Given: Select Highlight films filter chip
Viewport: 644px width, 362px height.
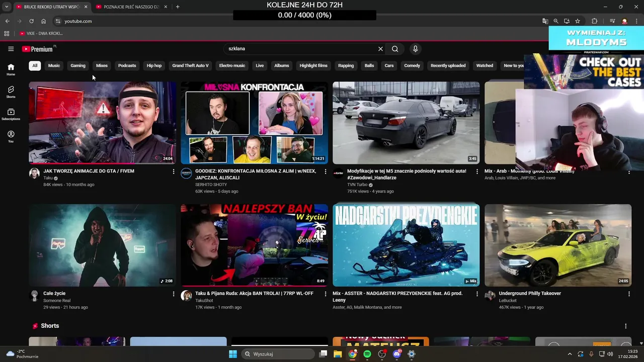Looking at the screenshot, I should coord(313,65).
